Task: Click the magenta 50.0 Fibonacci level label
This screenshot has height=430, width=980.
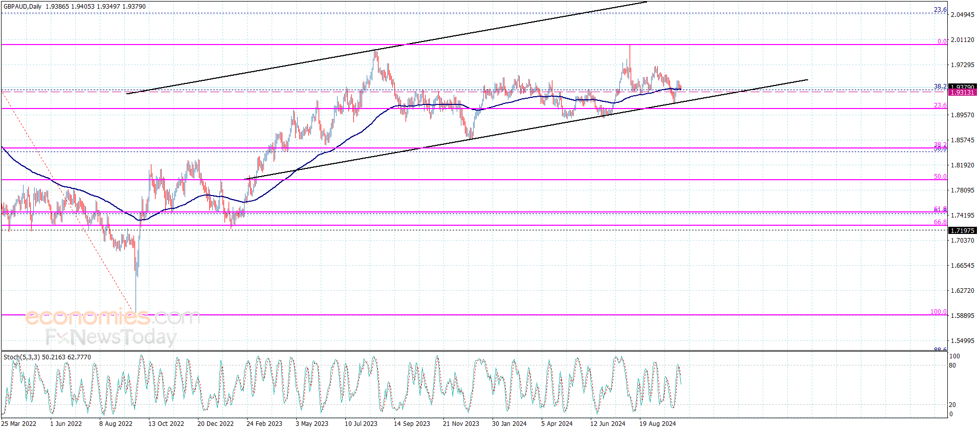Action: 940,177
